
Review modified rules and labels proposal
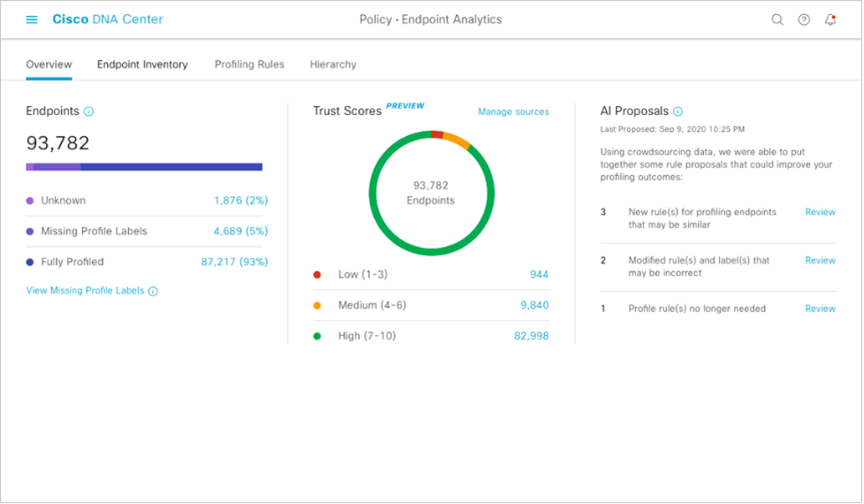tap(820, 261)
